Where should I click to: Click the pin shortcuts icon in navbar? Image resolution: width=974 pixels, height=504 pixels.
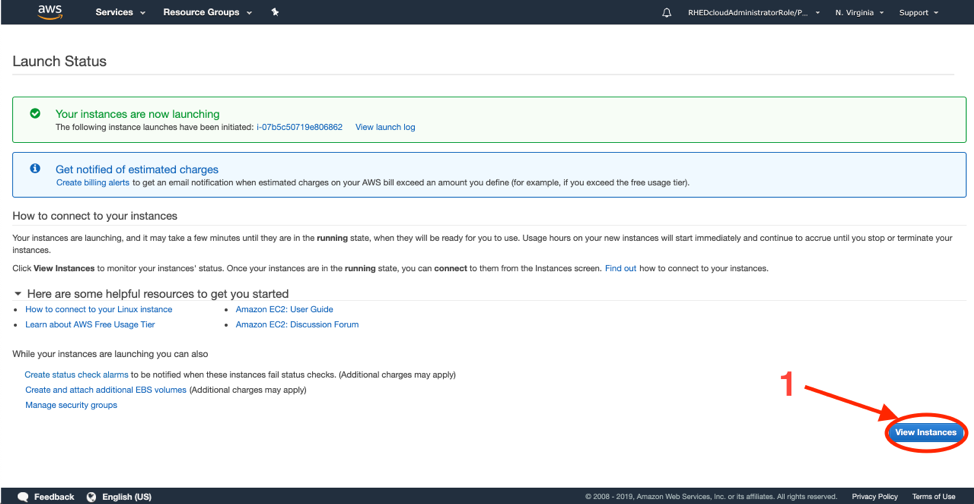tap(275, 12)
